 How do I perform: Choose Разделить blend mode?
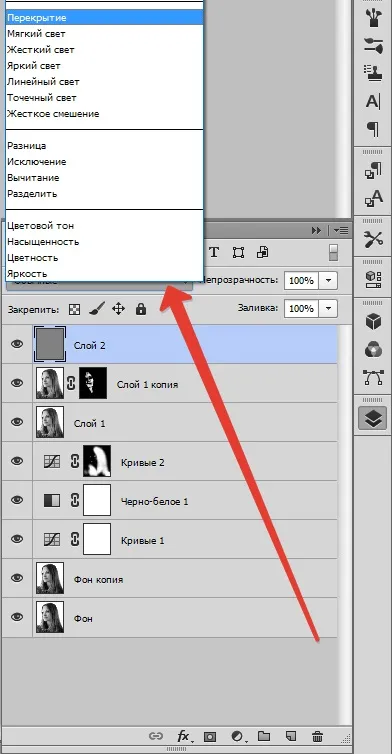105,194
